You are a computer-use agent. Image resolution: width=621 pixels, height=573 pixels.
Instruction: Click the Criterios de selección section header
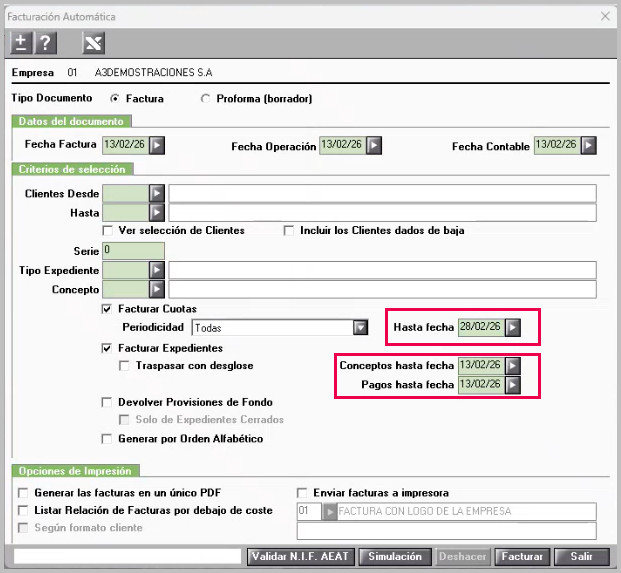click(72, 169)
